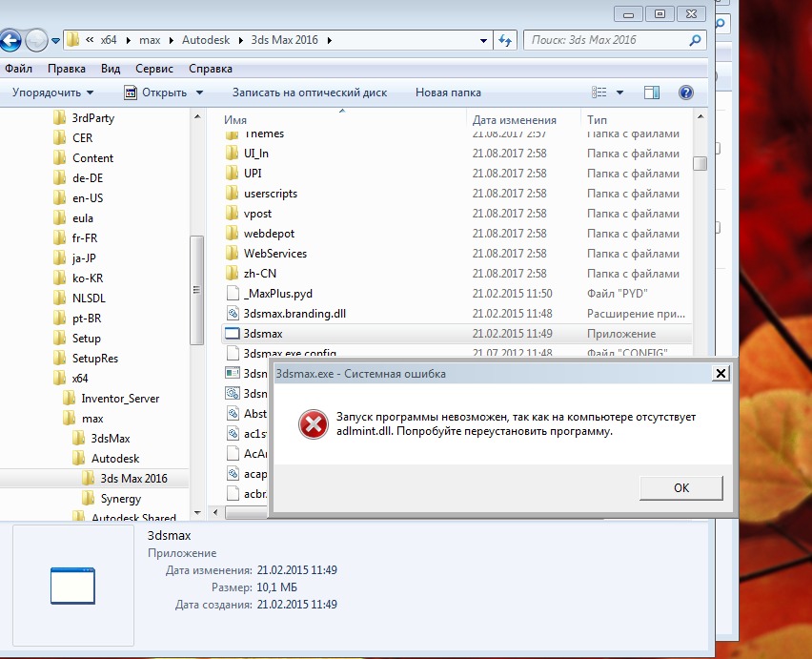This screenshot has height=659, width=812.
Task: Create a folder via Новая папка
Action: (x=448, y=93)
